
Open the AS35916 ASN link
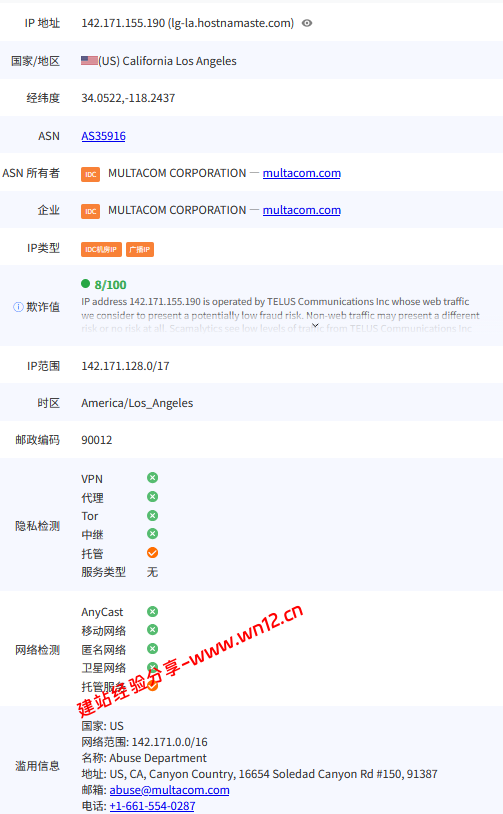pyautogui.click(x=103, y=136)
